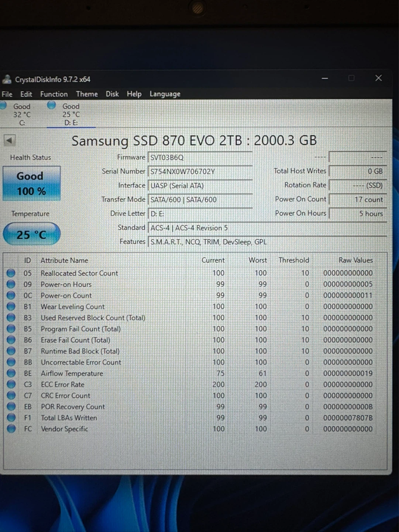Click the status dot for ECC Error Rate
Image resolution: width=399 pixels, height=532 pixels.
click(x=11, y=384)
